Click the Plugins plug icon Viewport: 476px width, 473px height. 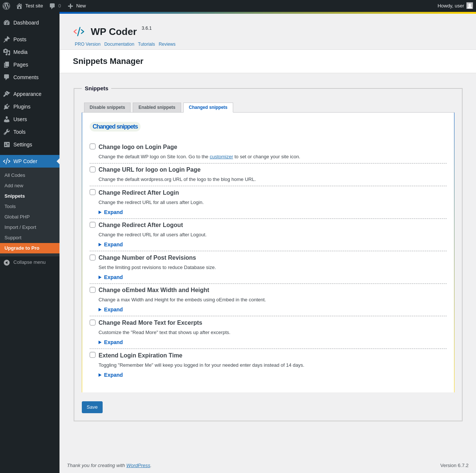(x=7, y=107)
